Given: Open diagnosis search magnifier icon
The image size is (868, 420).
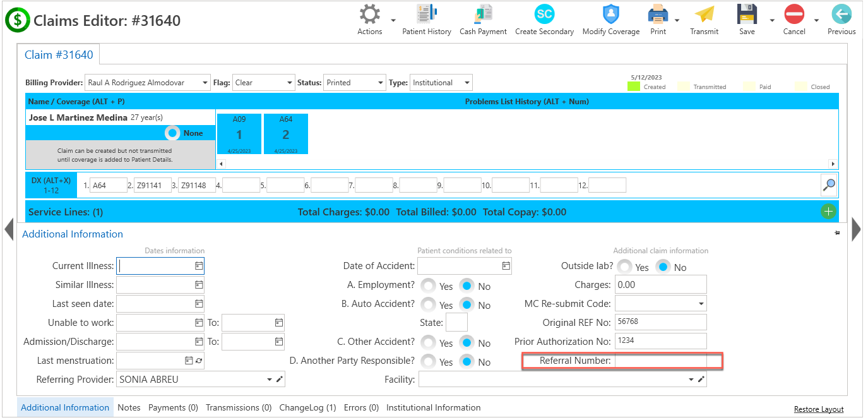Looking at the screenshot, I should pyautogui.click(x=829, y=185).
